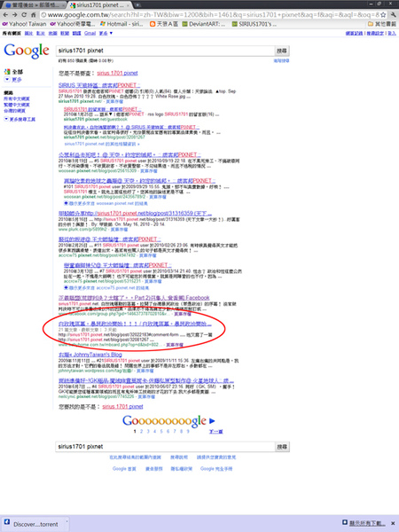Viewport: 399px width, 532px height.
Task: Open 搜尋說明 search help footer link
Action: click(x=179, y=458)
